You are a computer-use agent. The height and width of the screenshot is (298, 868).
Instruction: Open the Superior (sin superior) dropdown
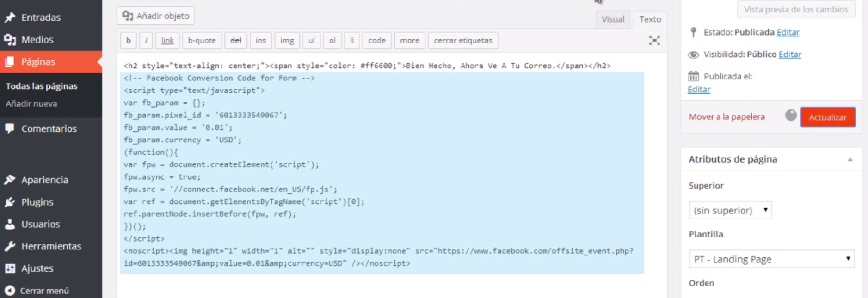[x=731, y=210]
